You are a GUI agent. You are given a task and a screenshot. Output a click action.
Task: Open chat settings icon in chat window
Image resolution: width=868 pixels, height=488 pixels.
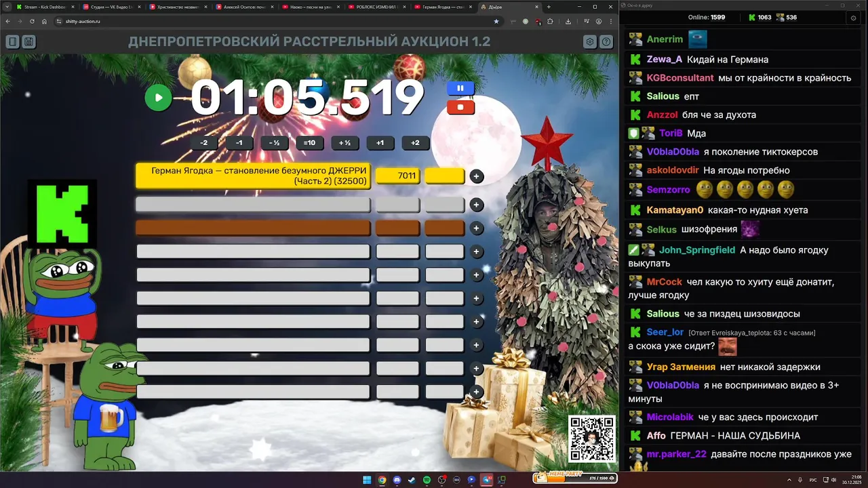853,18
